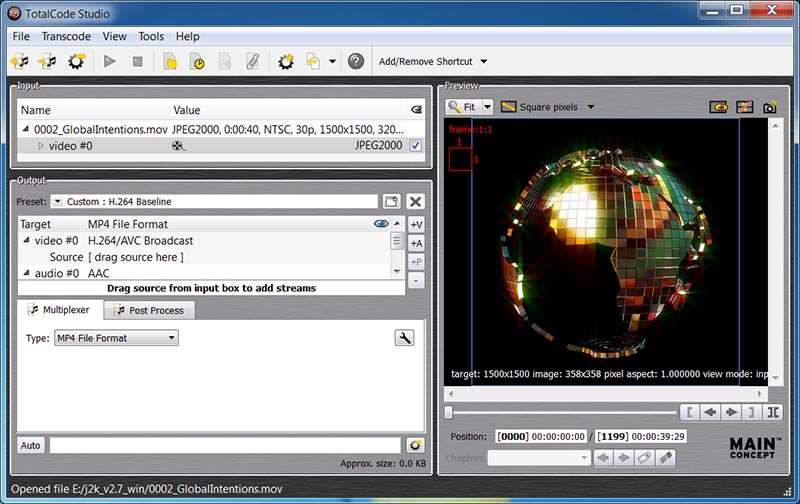
Task: Open the Help menu
Action: tap(187, 37)
